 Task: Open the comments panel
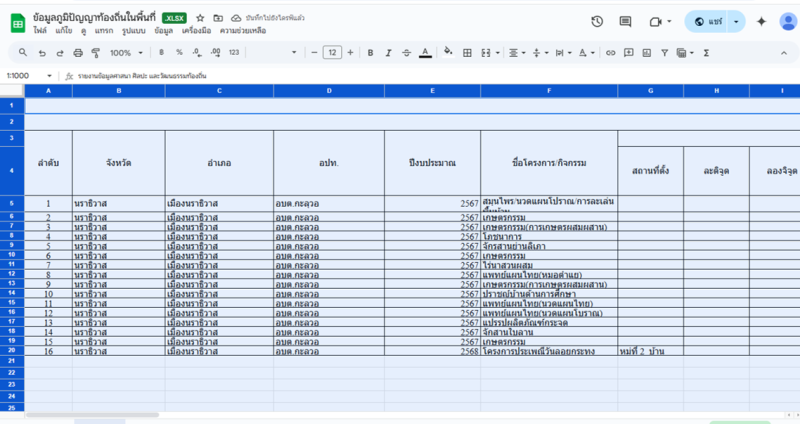tap(625, 21)
